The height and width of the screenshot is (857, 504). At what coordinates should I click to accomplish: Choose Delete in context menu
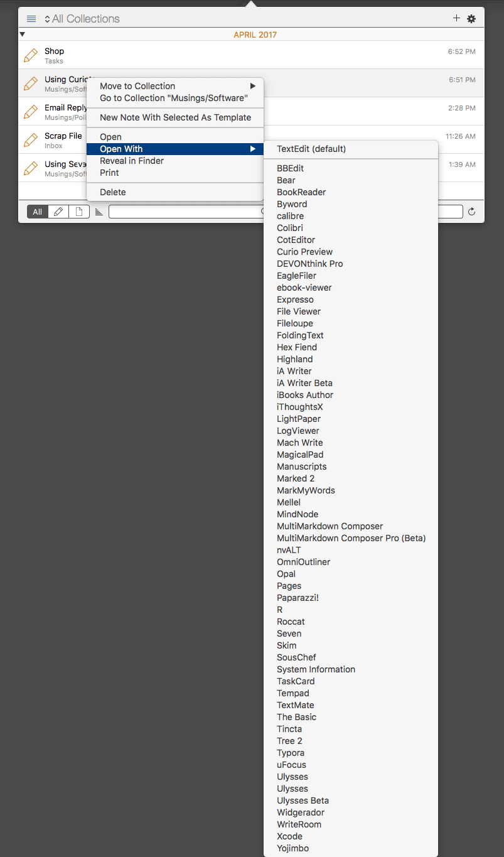(175, 192)
